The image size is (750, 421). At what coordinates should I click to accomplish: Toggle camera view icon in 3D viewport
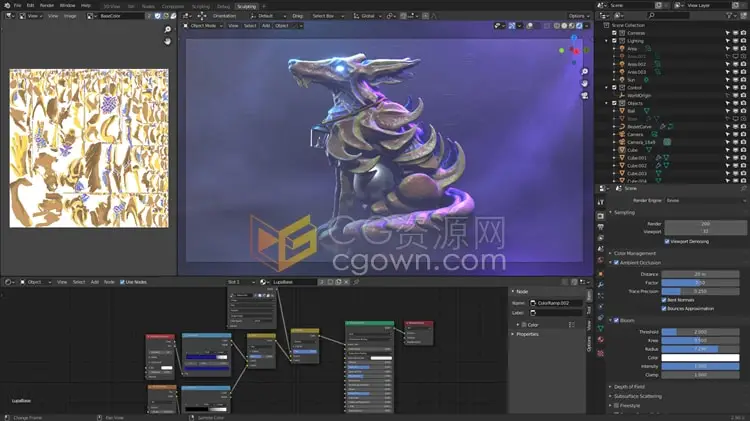(585, 95)
